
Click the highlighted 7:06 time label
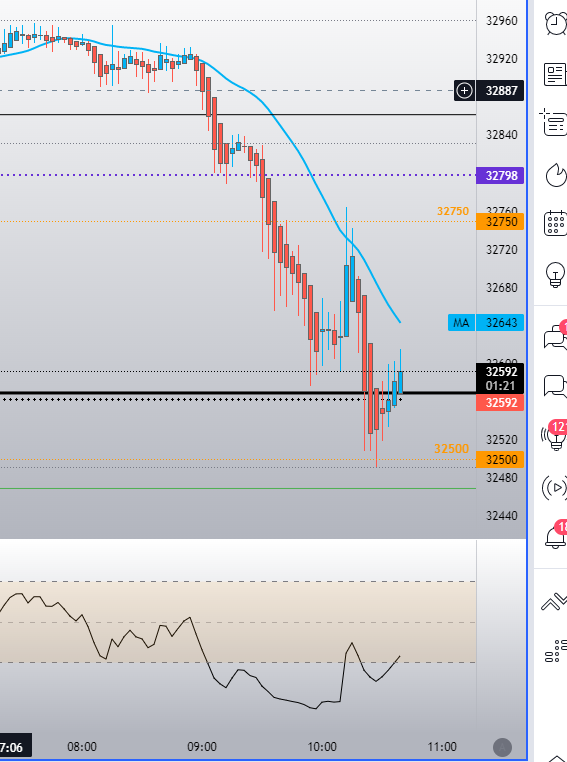pyautogui.click(x=15, y=747)
